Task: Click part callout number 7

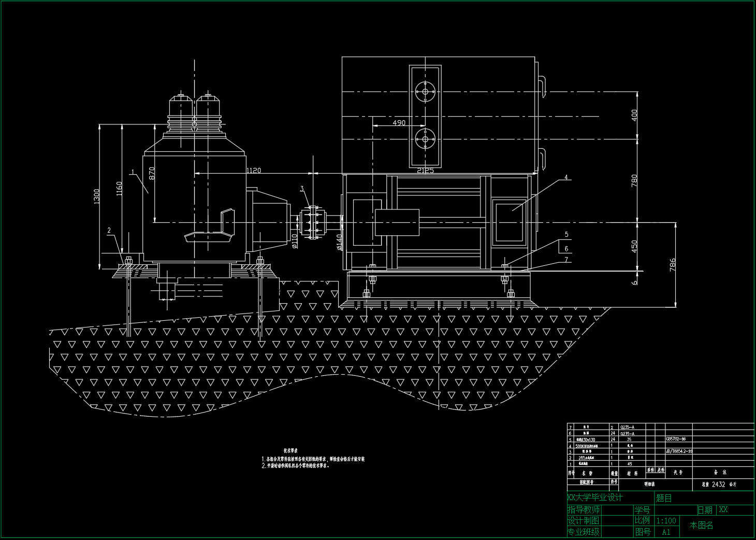Action: (566, 259)
